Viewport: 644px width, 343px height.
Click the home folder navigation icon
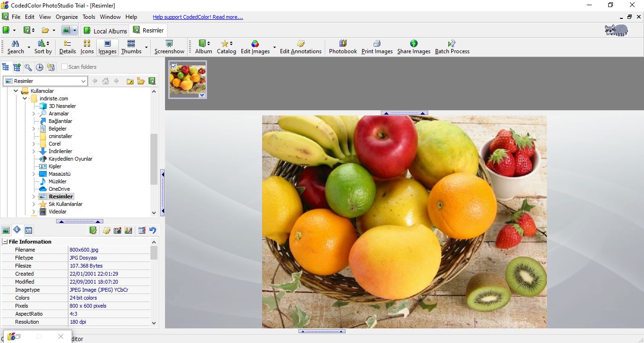106,81
